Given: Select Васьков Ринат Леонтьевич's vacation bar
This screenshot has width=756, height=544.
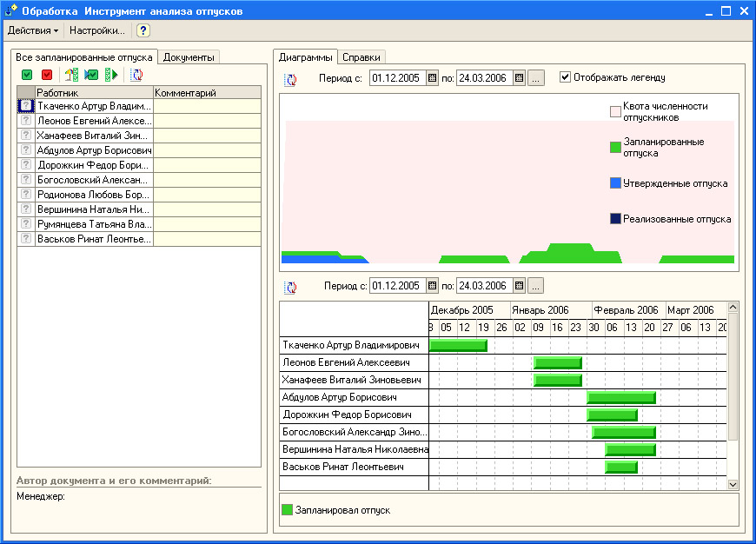Looking at the screenshot, I should point(621,467).
